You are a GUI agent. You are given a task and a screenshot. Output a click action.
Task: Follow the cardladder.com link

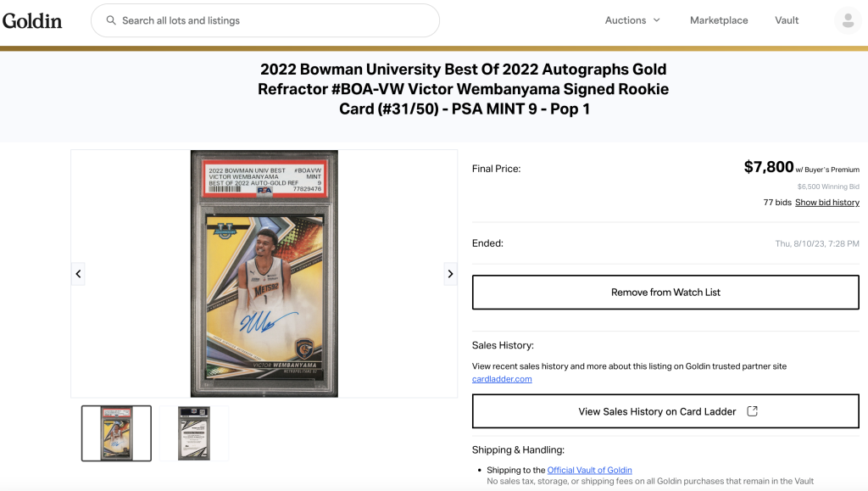[x=502, y=379]
